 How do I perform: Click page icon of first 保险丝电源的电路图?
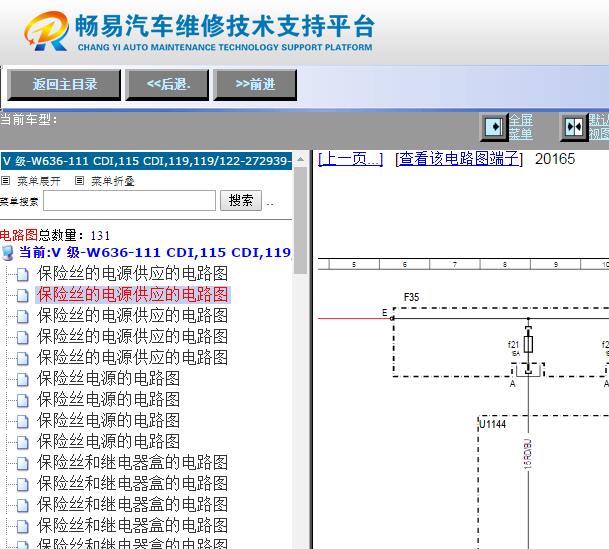coord(23,379)
